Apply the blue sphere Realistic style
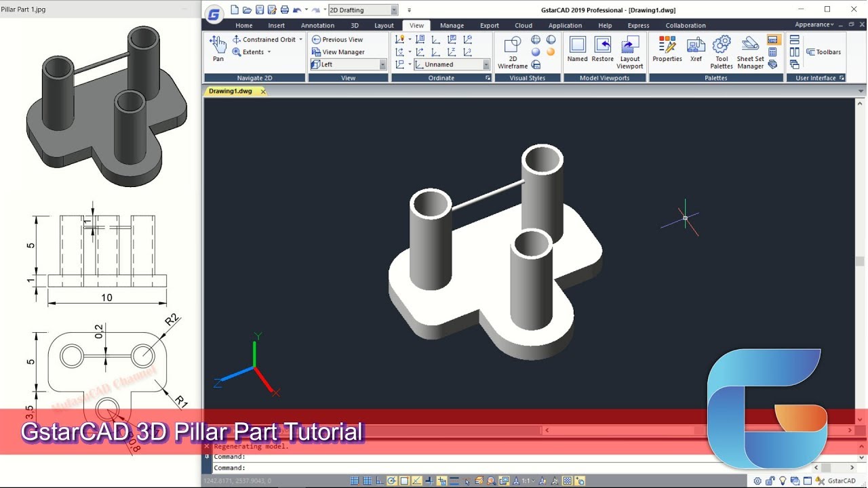Screen dimensions: 868x488 [x=536, y=52]
